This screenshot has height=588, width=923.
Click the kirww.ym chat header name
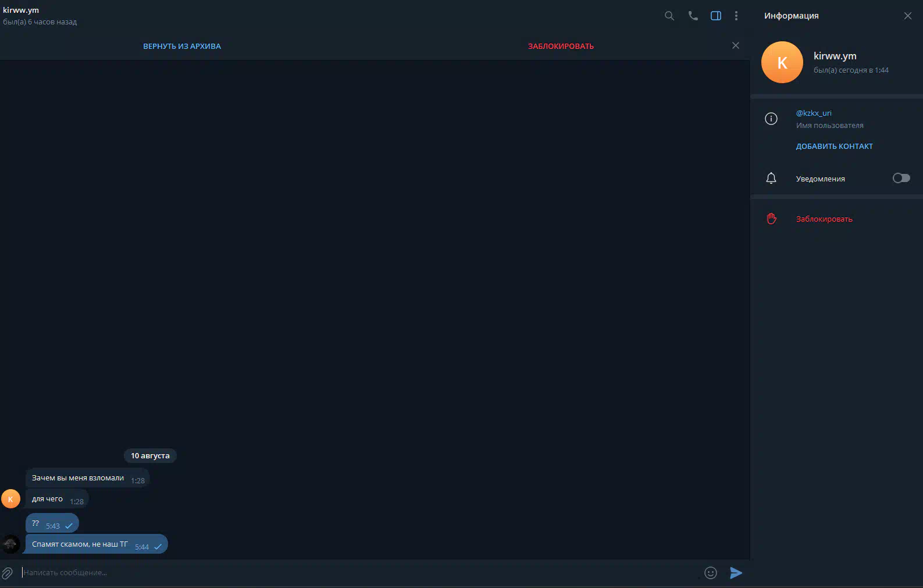(x=21, y=10)
